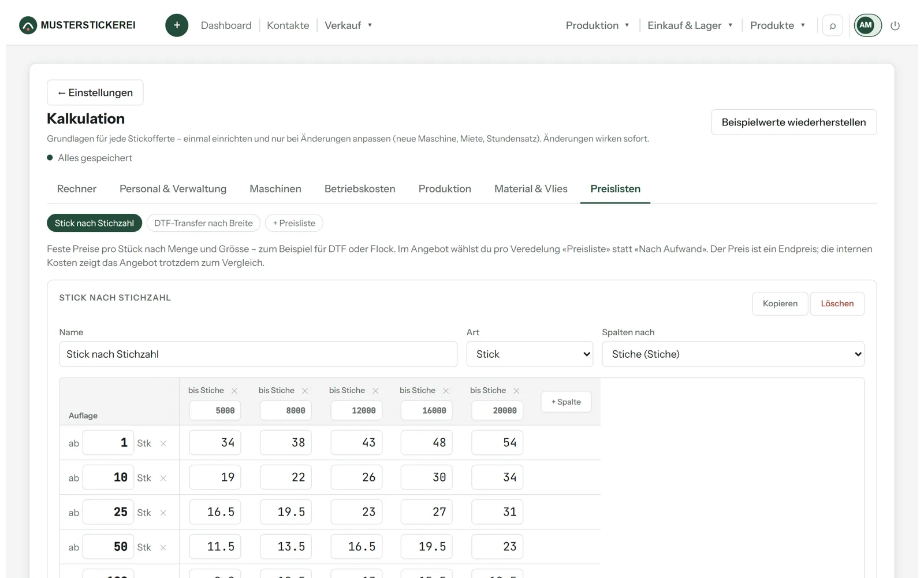
Task: Delete the 'ab 1 Stk' row
Action: tap(163, 443)
